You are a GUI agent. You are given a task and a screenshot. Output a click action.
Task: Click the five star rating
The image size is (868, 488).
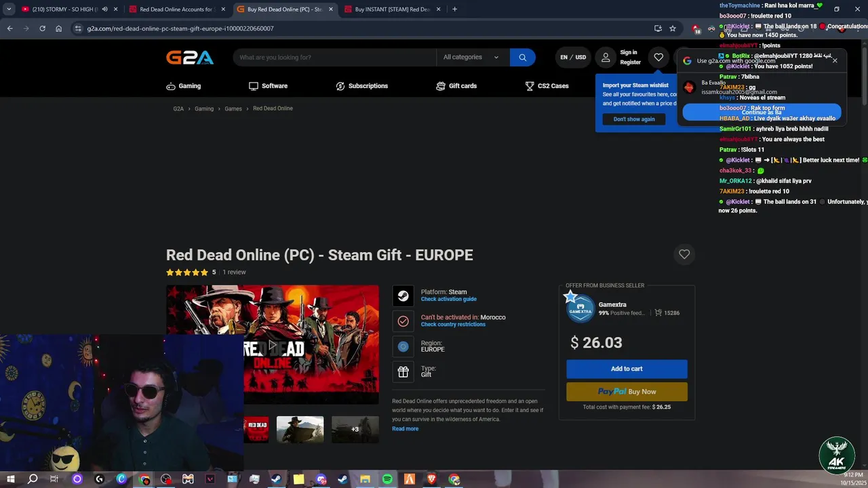click(x=187, y=272)
